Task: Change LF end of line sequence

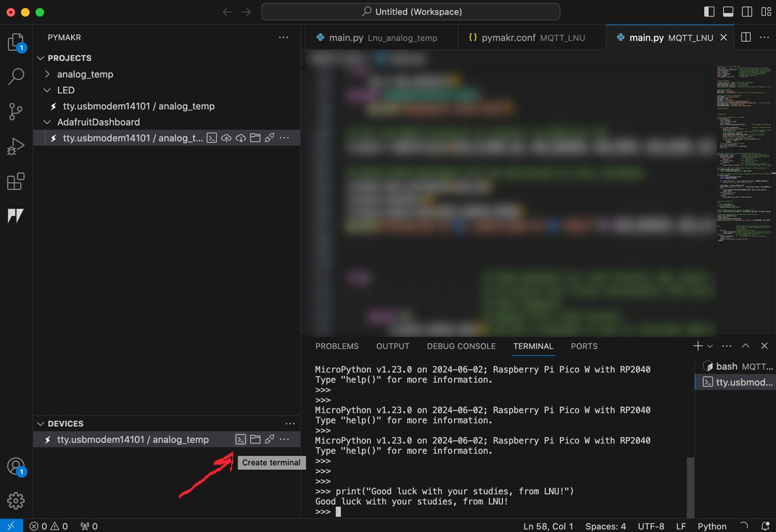Action: [x=681, y=526]
